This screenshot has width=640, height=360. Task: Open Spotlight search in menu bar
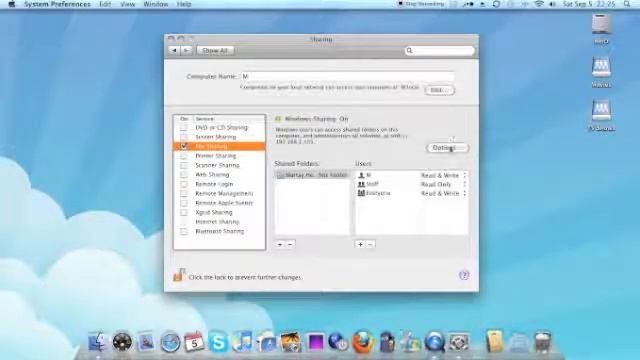pyautogui.click(x=627, y=4)
